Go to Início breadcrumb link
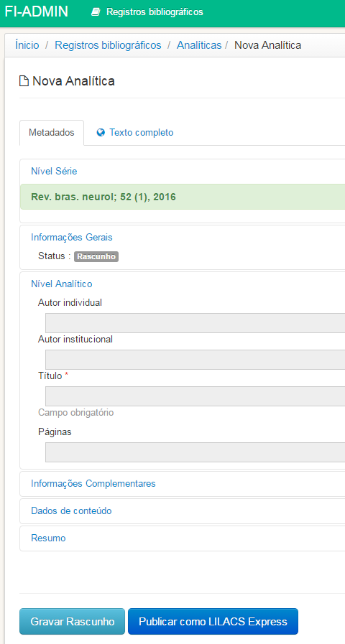 (27, 45)
